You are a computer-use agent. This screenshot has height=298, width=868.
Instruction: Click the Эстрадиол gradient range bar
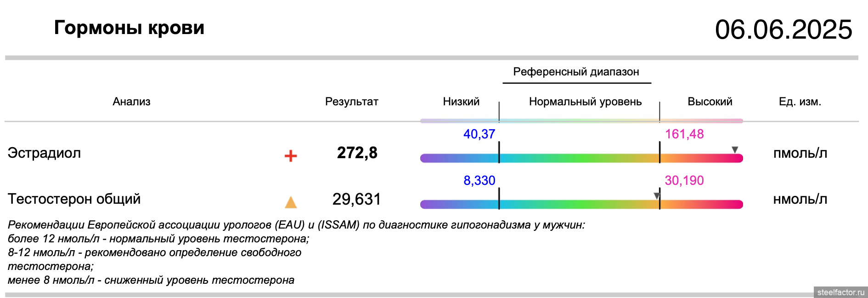coord(581,158)
